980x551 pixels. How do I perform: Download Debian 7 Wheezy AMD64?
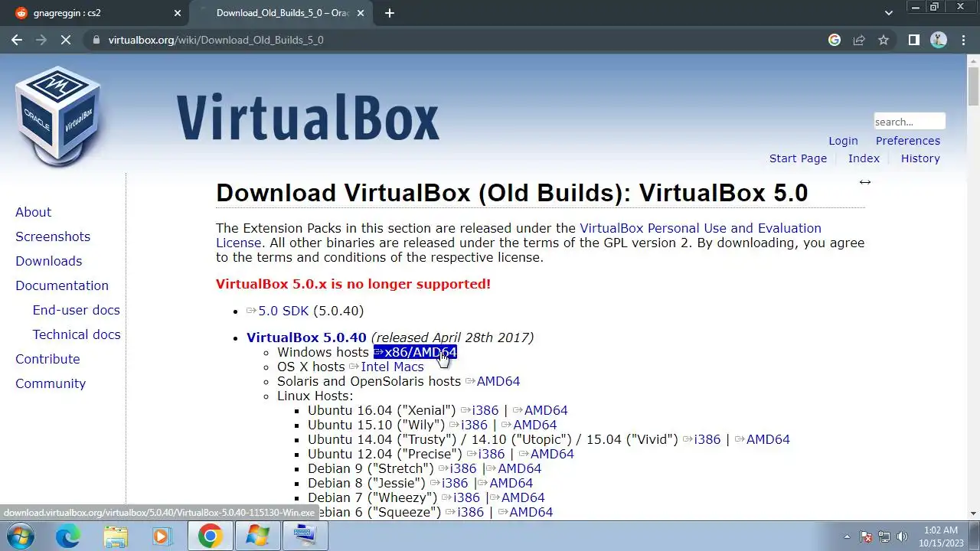(517, 497)
